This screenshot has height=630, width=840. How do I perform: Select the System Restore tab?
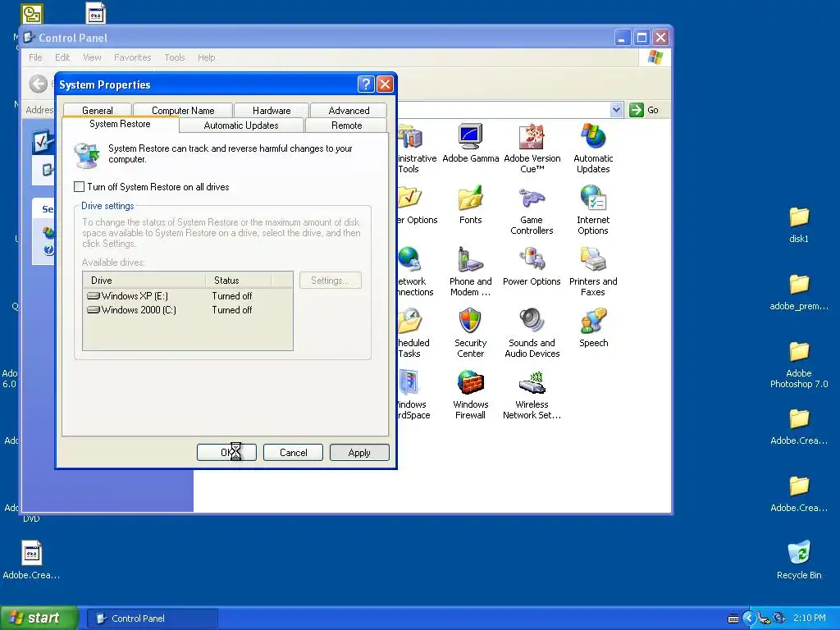click(120, 125)
